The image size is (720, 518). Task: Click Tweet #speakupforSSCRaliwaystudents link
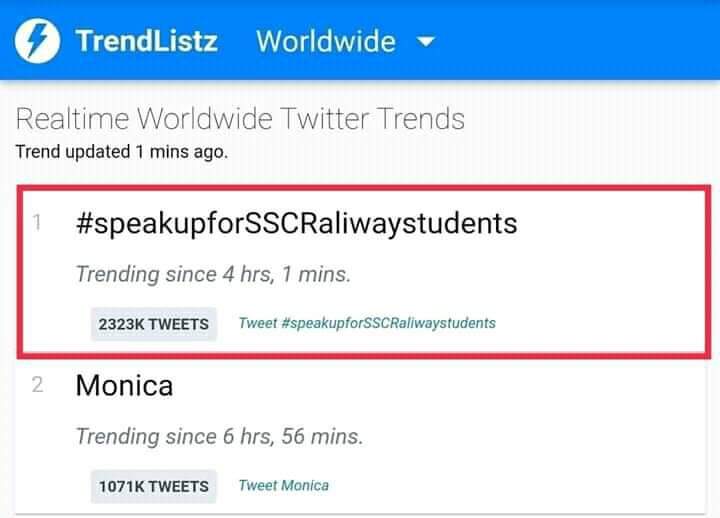pos(367,323)
